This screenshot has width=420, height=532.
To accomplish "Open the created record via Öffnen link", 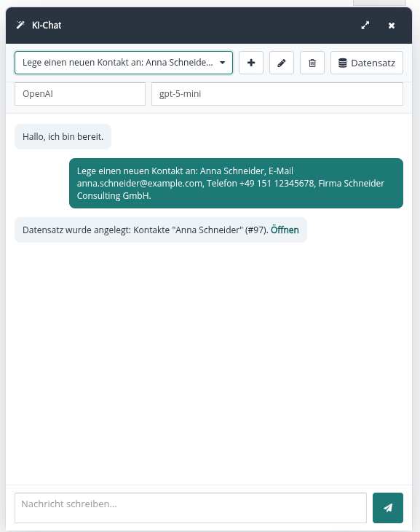I will pyautogui.click(x=285, y=230).
